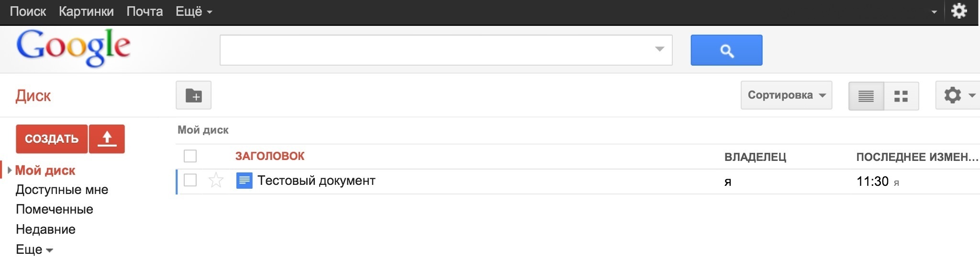Image resolution: width=980 pixels, height=273 pixels.
Task: Open the Drive settings gear dropdown
Action: (x=958, y=95)
